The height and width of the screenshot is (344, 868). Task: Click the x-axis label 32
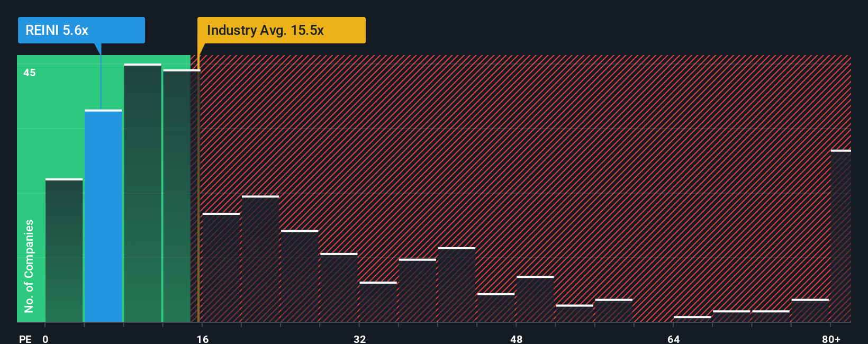point(360,339)
